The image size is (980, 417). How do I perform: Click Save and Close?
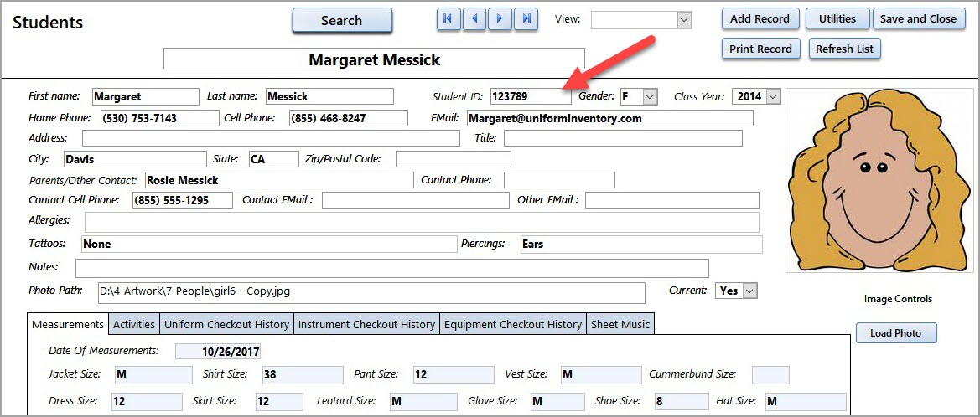(918, 18)
